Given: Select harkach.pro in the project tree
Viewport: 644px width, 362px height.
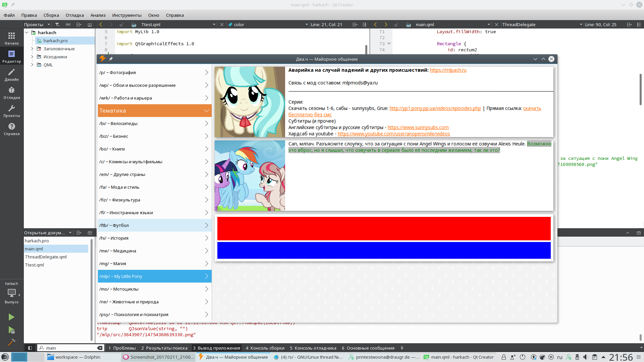Looking at the screenshot, I should click(x=56, y=41).
